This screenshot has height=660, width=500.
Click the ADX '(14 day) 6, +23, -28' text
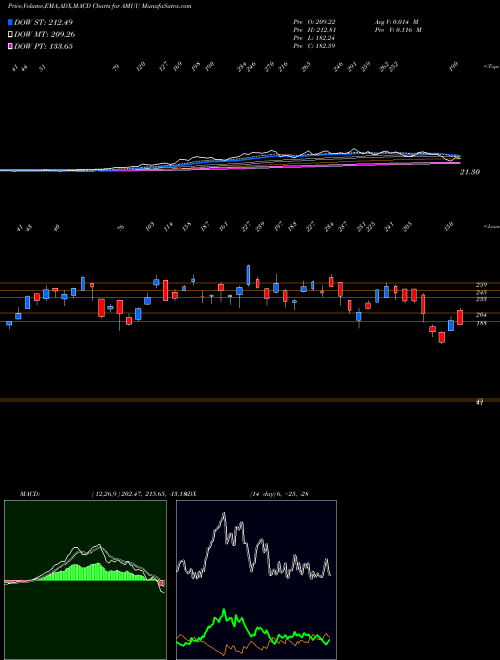tap(279, 493)
